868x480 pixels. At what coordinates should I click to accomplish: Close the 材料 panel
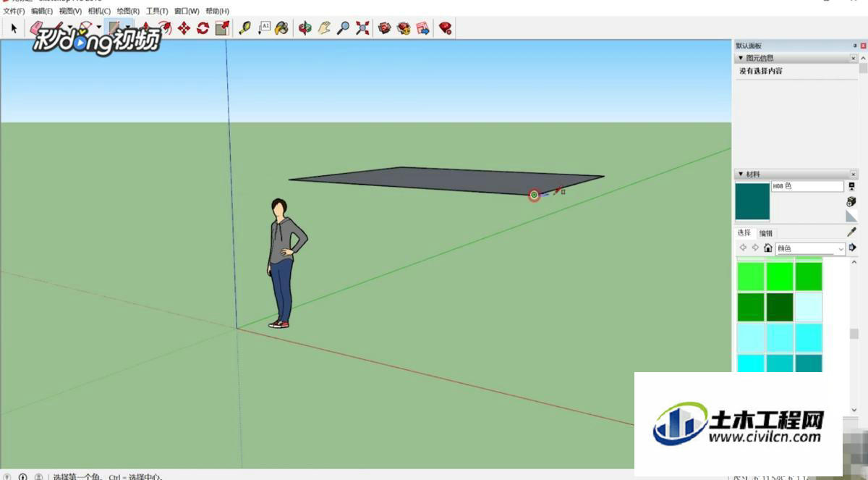[854, 174]
